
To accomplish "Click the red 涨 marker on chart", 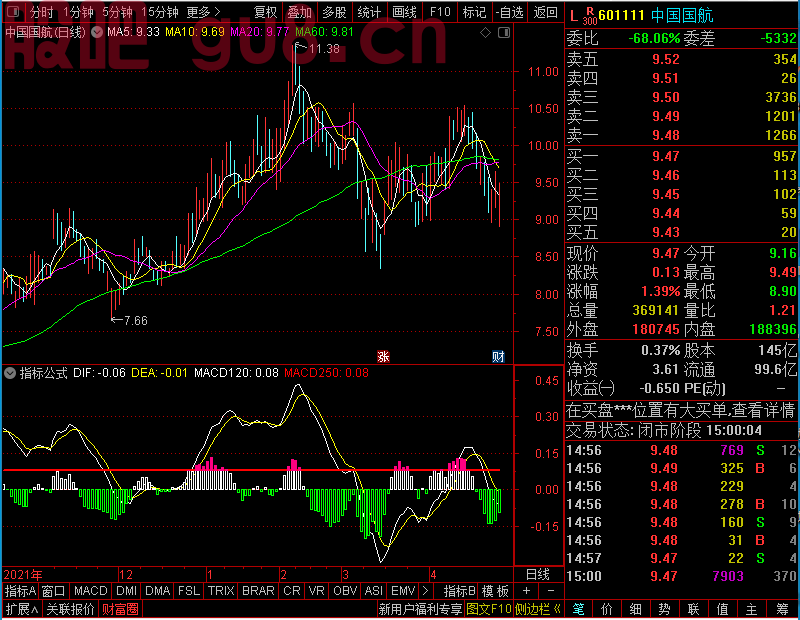I will [383, 356].
